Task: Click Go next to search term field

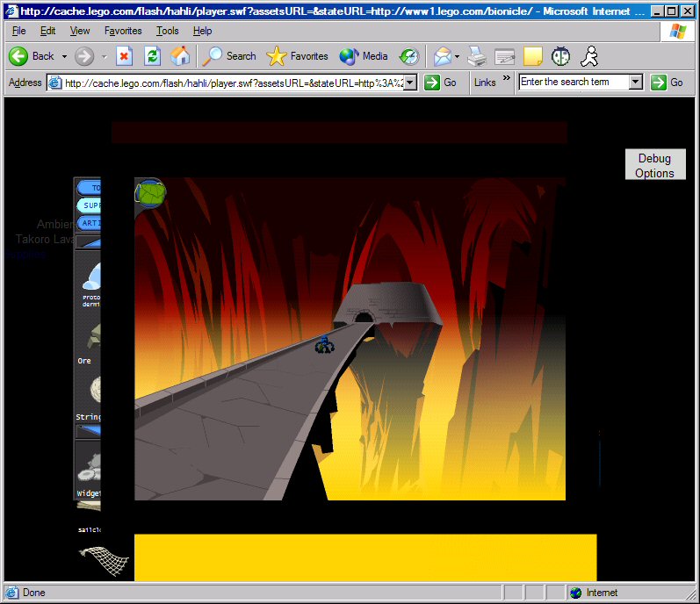Action: click(x=667, y=83)
